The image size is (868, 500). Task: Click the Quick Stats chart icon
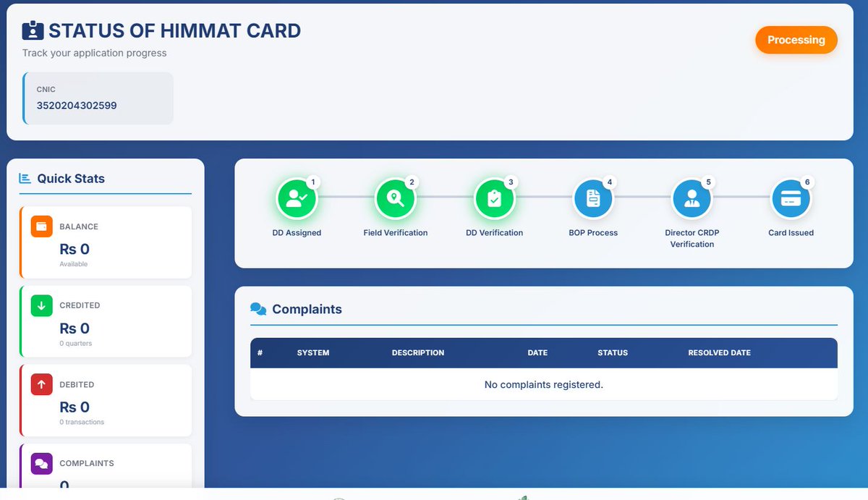tap(25, 178)
